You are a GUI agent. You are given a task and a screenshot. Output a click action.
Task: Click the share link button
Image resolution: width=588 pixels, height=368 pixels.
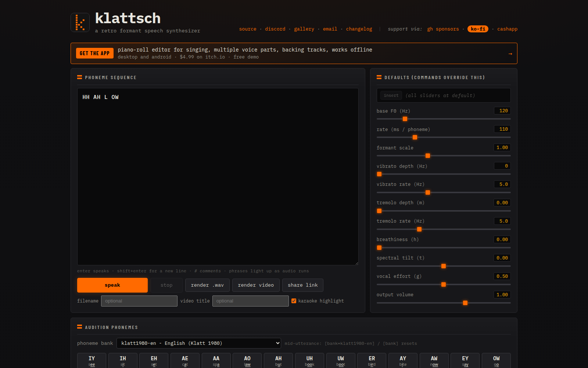click(x=303, y=285)
